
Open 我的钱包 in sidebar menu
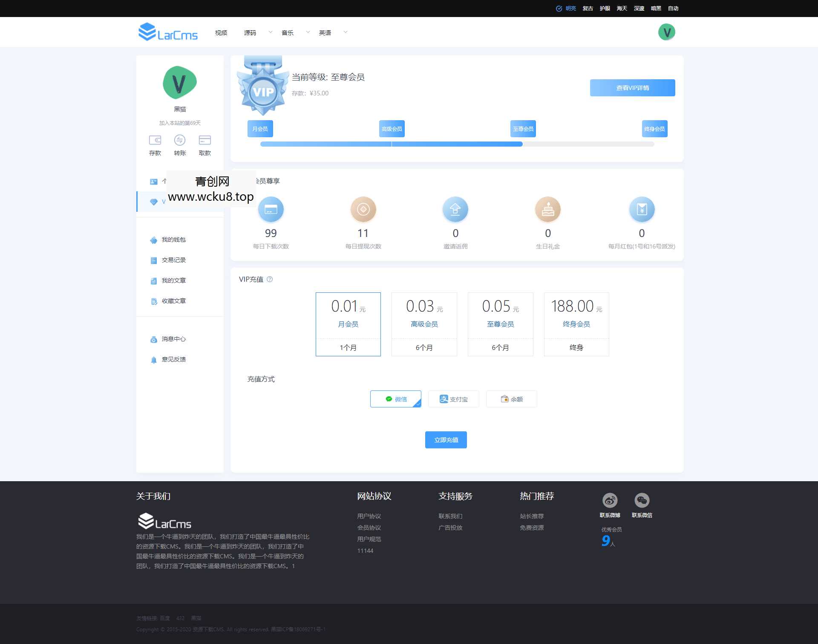(x=173, y=240)
